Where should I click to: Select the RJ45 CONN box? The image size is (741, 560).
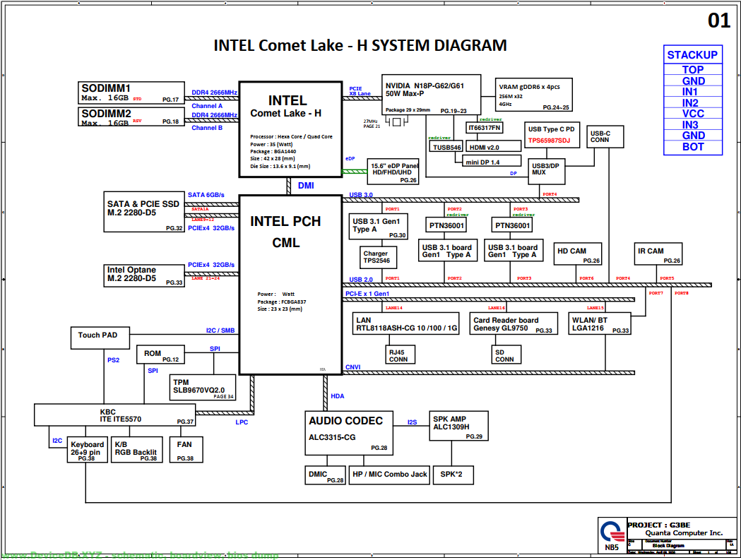(401, 355)
